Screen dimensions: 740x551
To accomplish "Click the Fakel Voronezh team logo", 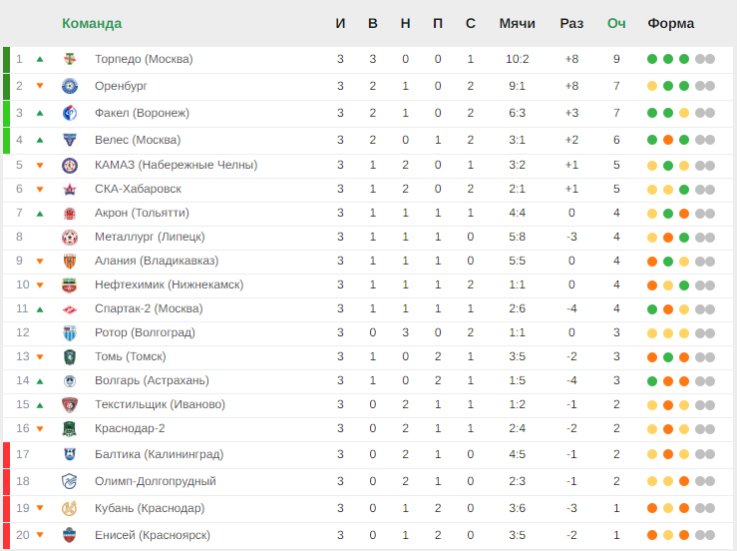I will 69,113.
